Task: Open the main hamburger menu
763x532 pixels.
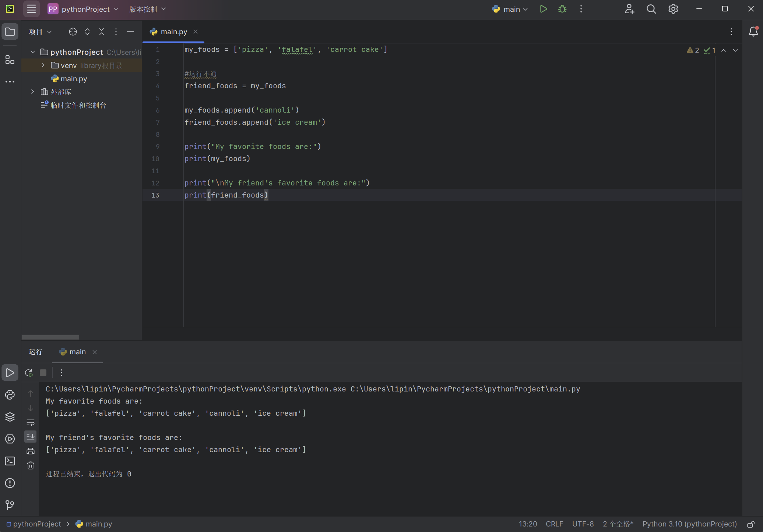Action: 31,9
